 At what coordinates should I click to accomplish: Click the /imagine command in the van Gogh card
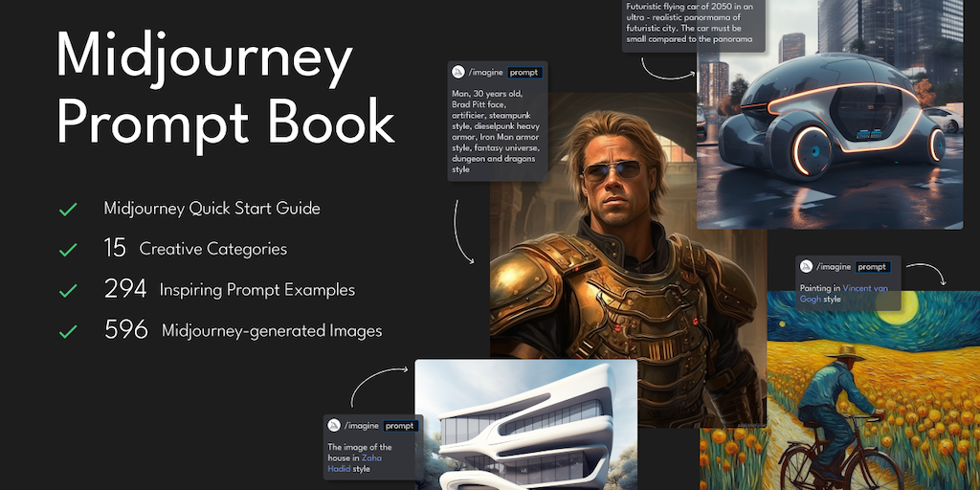pyautogui.click(x=834, y=267)
